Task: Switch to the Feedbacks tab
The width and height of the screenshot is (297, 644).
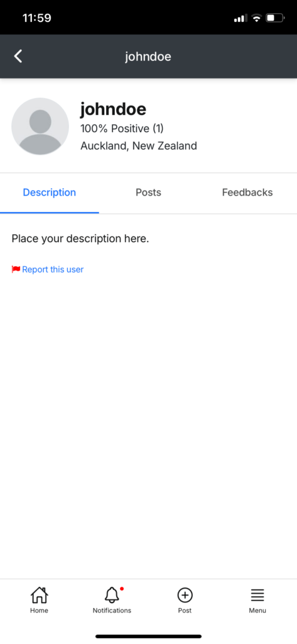Action: point(247,192)
